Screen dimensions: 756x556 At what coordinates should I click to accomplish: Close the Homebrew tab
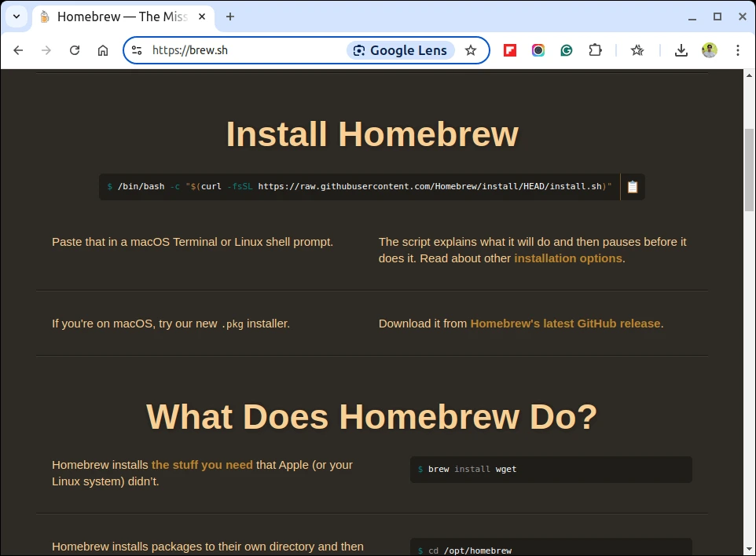[x=202, y=16]
